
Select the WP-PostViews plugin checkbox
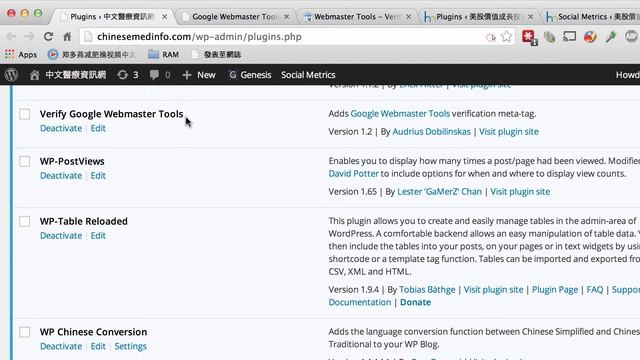24,161
